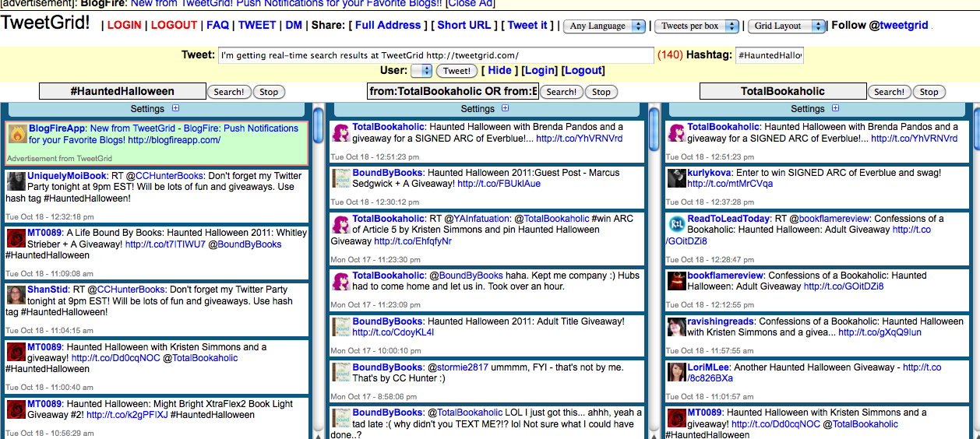Open the FAQ link
Image resolution: width=980 pixels, height=439 pixels.
coord(218,25)
